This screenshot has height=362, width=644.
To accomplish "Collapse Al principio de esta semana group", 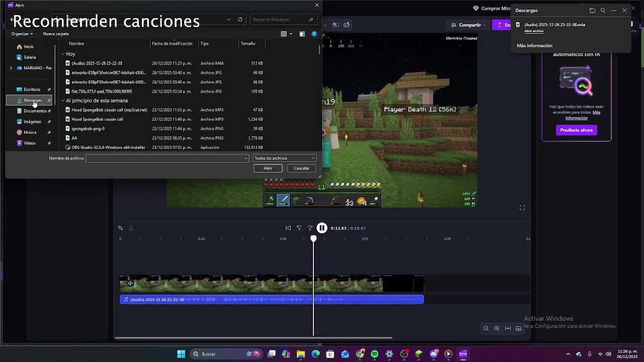I will point(63,101).
